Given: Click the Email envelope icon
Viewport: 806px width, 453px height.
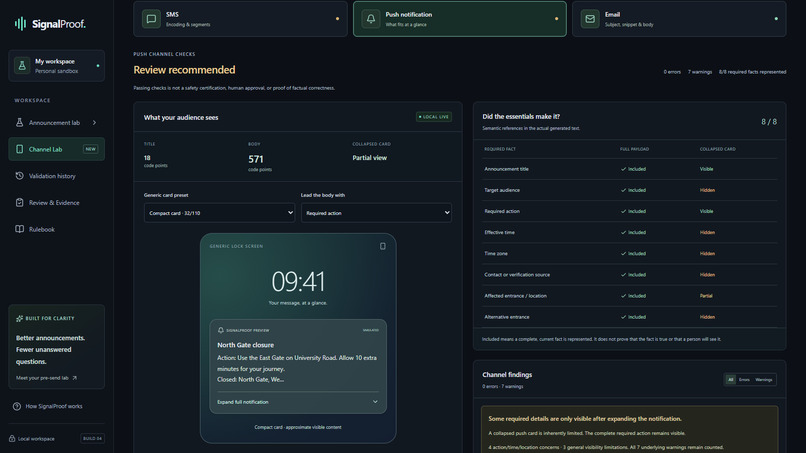Looking at the screenshot, I should pyautogui.click(x=590, y=19).
